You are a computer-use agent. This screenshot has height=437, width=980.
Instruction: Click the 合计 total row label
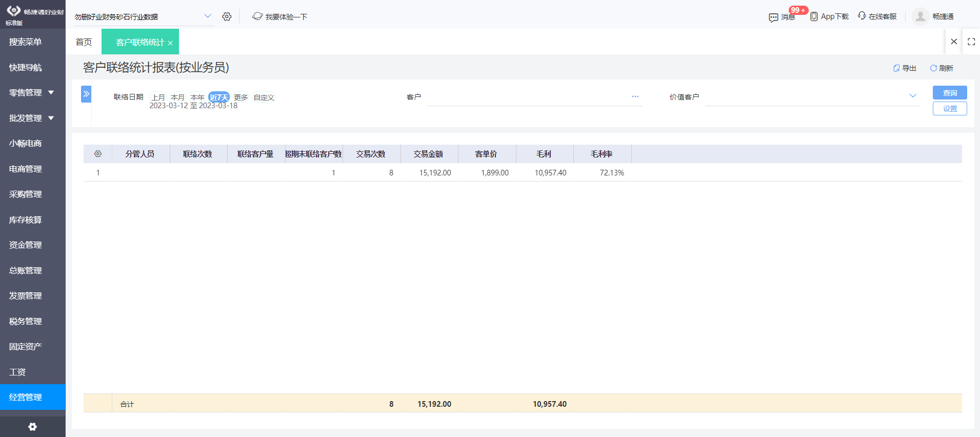coord(127,404)
